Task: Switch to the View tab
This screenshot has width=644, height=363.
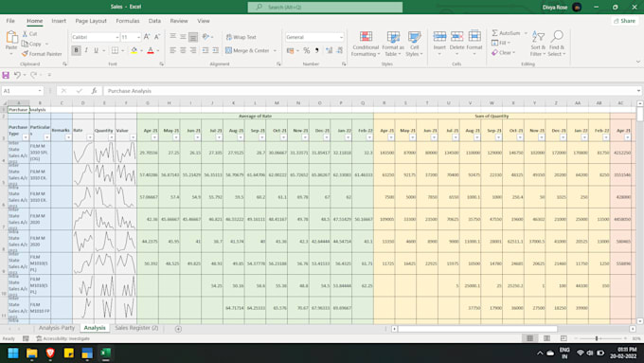Action: [x=204, y=21]
